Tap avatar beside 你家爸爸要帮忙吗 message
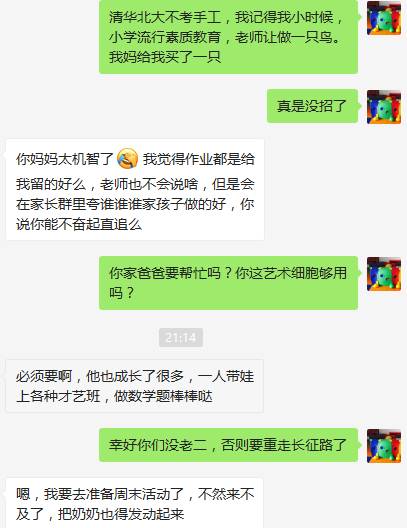 tap(384, 274)
